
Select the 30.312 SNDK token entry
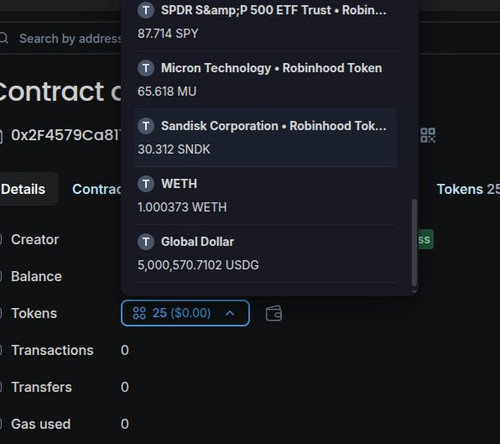click(x=265, y=137)
